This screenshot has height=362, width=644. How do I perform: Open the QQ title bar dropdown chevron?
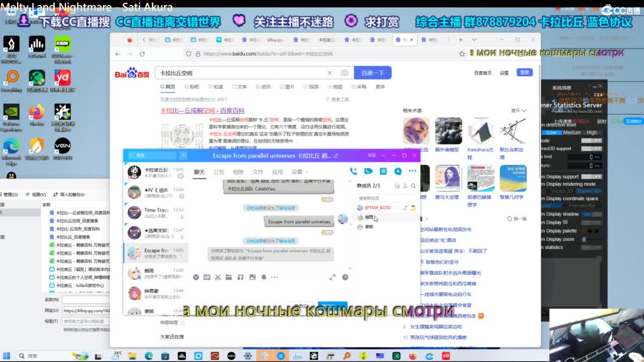[x=383, y=155]
